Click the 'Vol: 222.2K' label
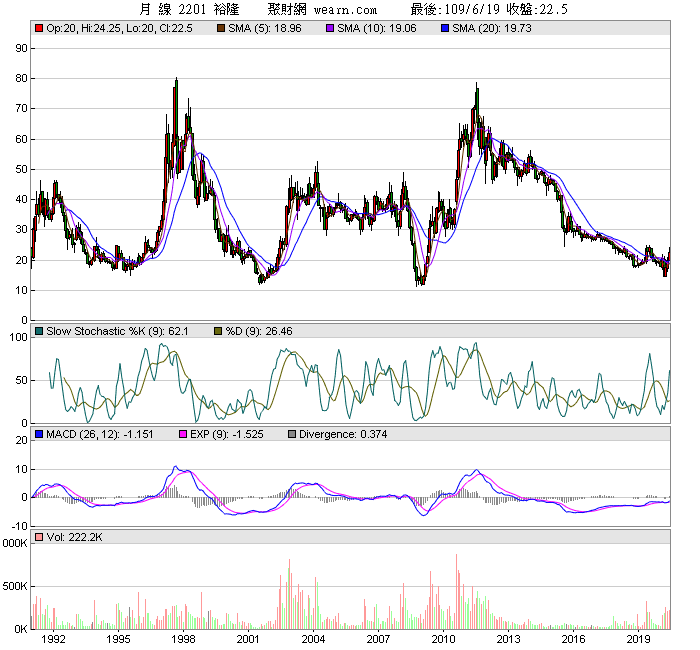700x650 pixels. coord(74,537)
